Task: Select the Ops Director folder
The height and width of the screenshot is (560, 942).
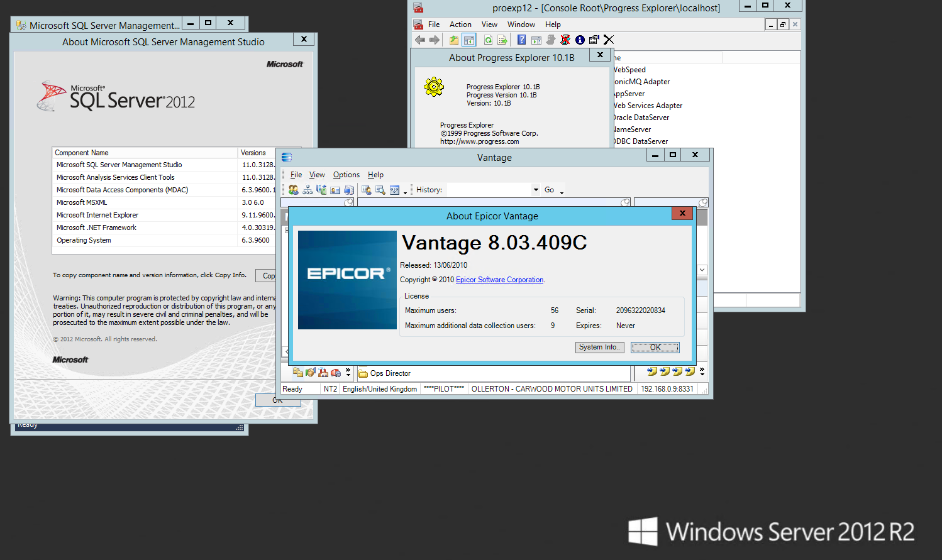Action: [x=384, y=373]
